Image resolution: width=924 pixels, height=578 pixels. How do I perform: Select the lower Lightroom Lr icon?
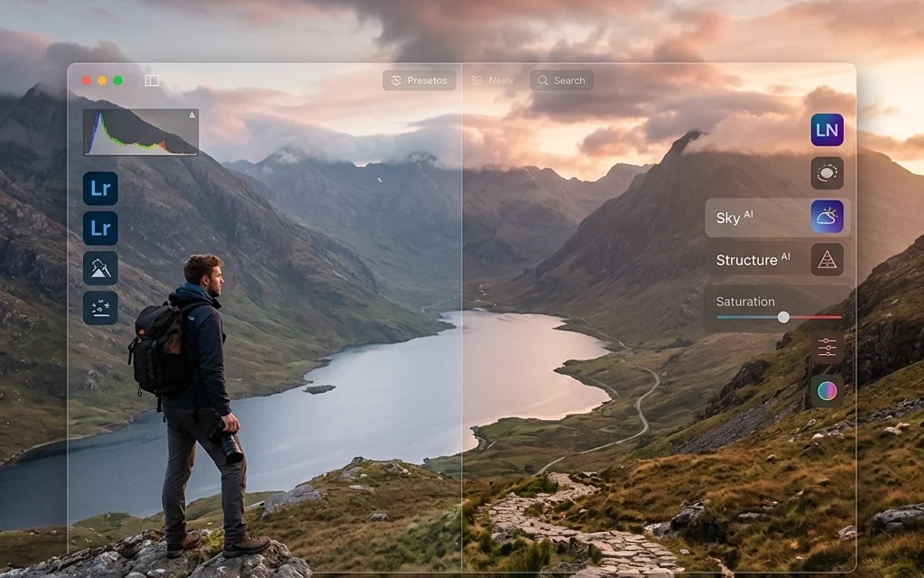(x=99, y=227)
